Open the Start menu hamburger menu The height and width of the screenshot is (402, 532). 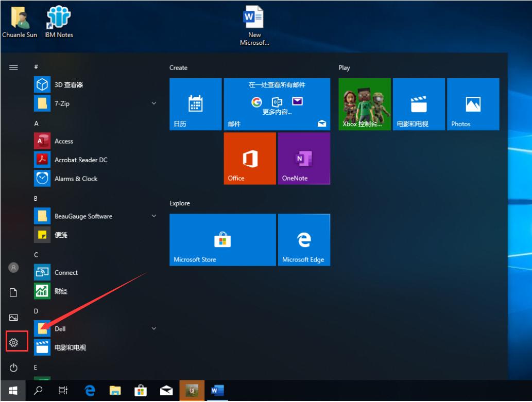[x=13, y=67]
